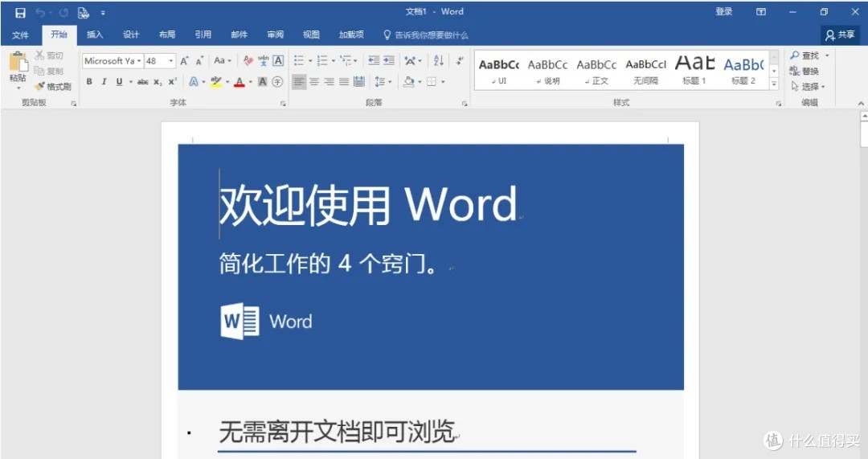Open the font size 48 dropdown

click(x=172, y=61)
